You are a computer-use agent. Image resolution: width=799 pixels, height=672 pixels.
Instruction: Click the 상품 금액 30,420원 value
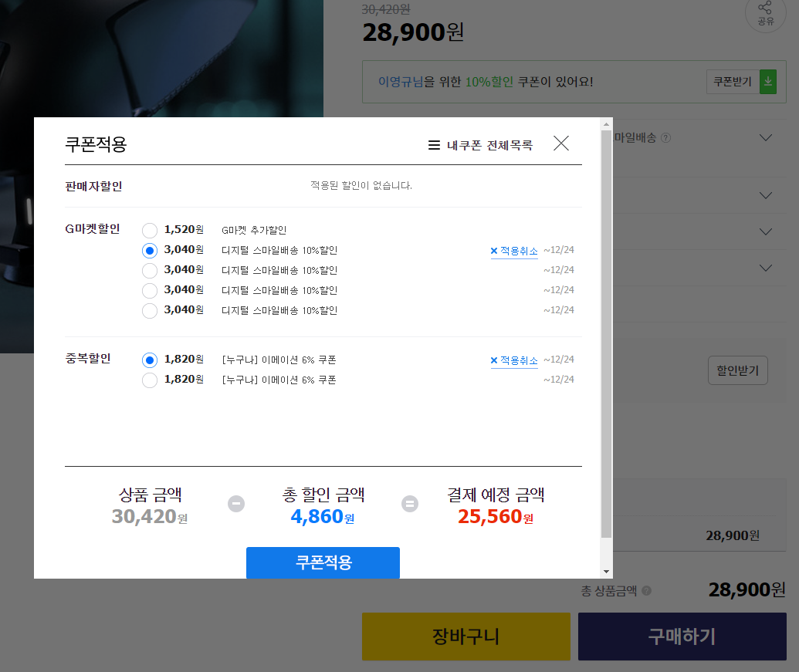[x=150, y=517]
